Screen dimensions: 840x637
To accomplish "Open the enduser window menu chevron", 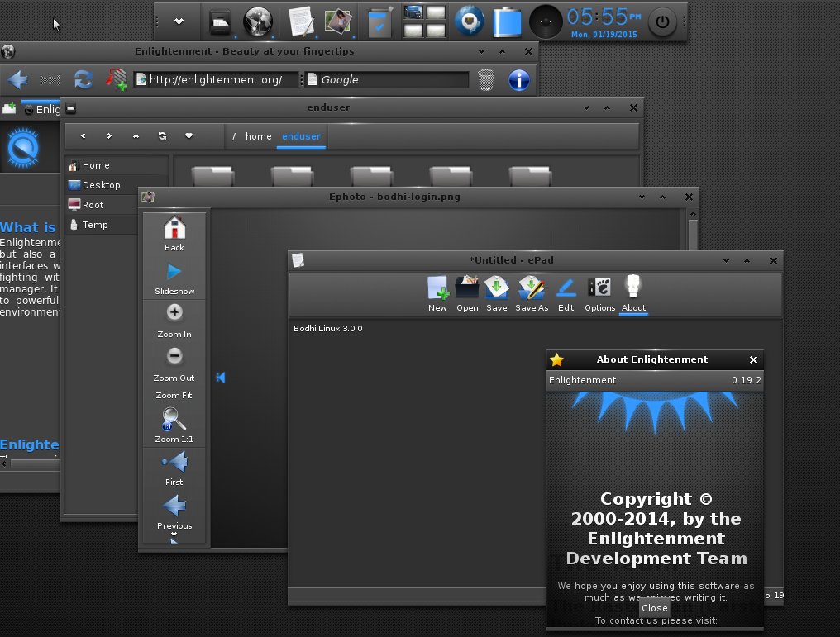I will point(587,107).
